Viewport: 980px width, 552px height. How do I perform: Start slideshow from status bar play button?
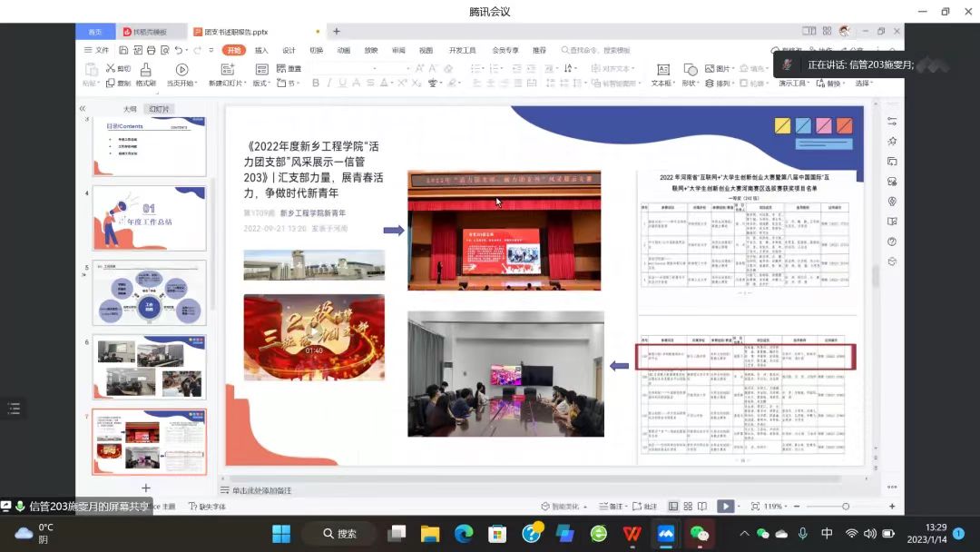click(x=725, y=506)
